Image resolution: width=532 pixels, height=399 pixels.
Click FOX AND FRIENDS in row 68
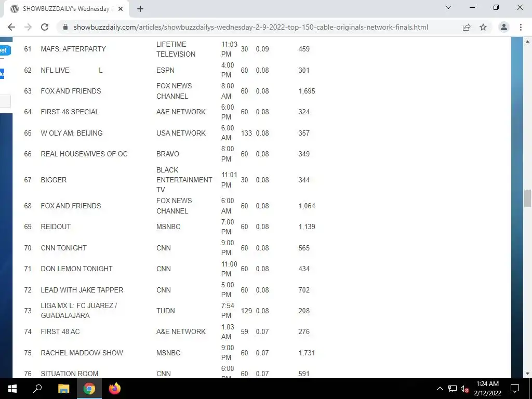tap(71, 206)
